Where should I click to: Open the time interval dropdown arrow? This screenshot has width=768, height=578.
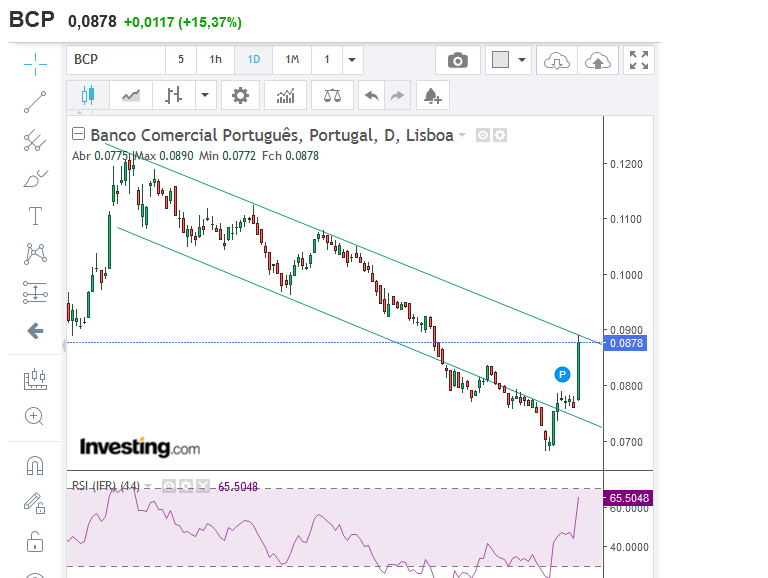352,60
